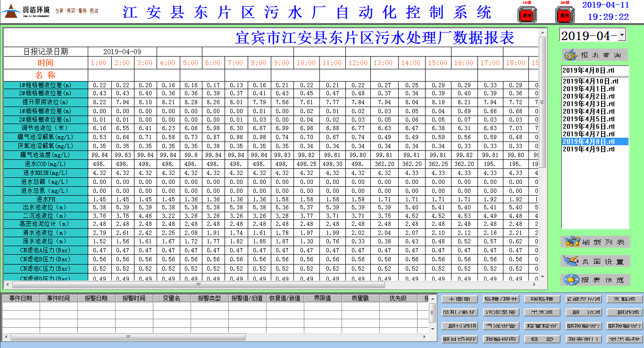The height and width of the screenshot is (348, 644).
Task: Click the 趋势 trend button
Action: [542, 339]
